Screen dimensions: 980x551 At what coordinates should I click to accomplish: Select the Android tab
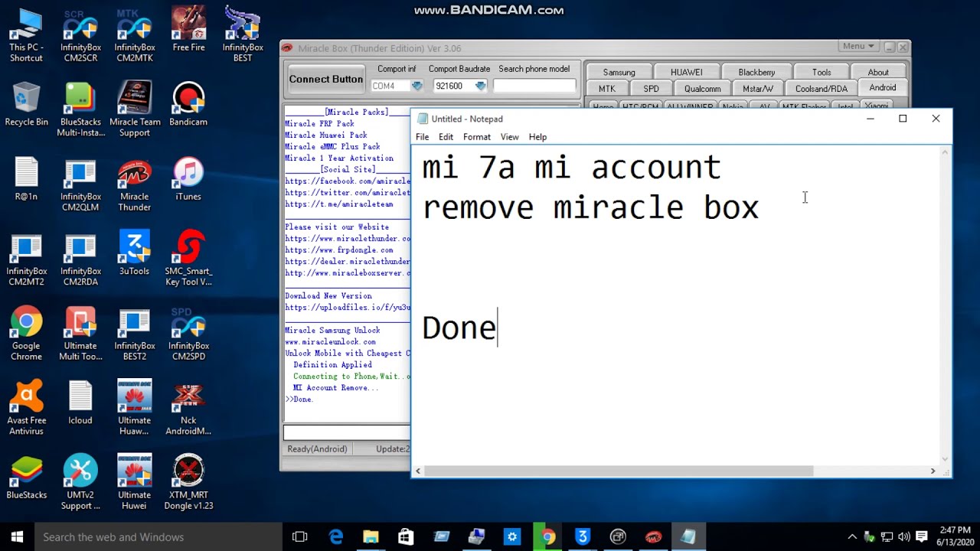tap(882, 88)
